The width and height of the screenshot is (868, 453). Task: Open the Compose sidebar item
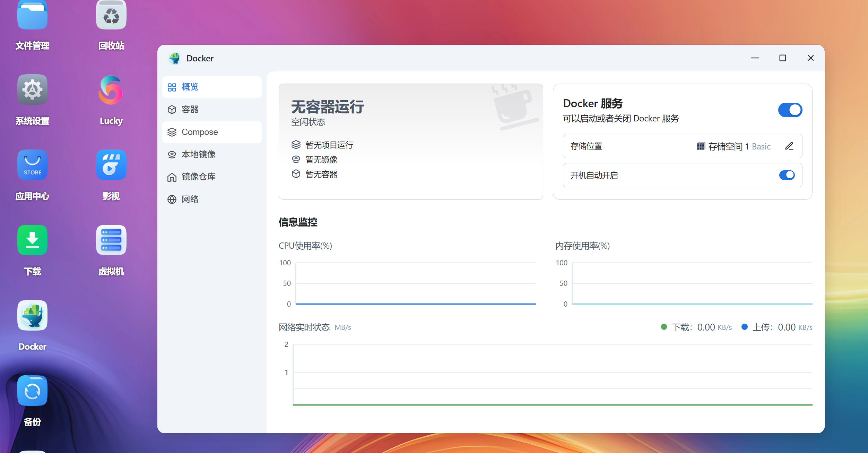click(x=200, y=132)
